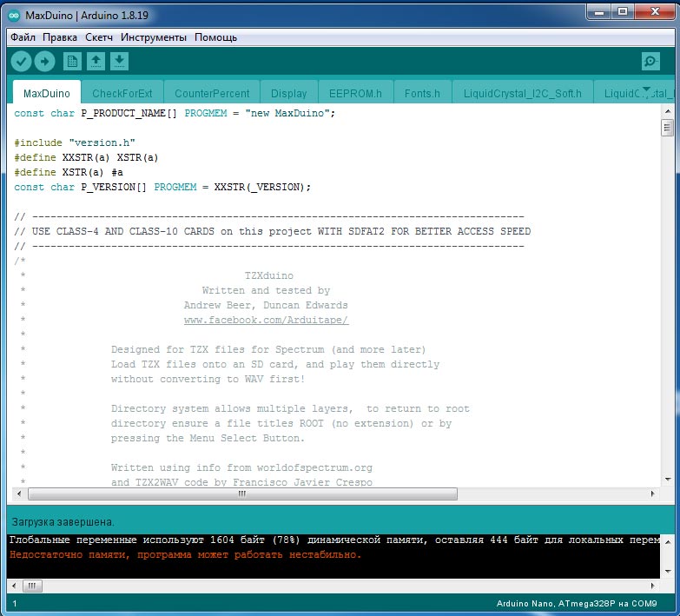Click the 'without converting to WAV first!' line
The width and height of the screenshot is (680, 616).
[x=208, y=379]
